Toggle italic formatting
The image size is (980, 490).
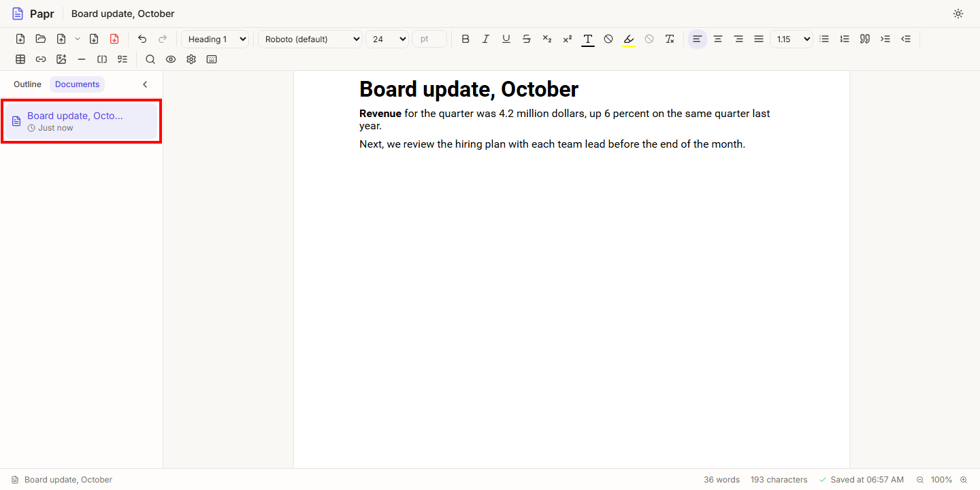[486, 39]
